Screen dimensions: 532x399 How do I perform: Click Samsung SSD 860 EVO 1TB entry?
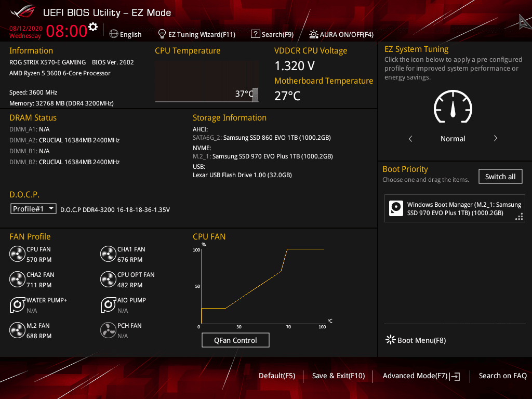pyautogui.click(x=262, y=137)
